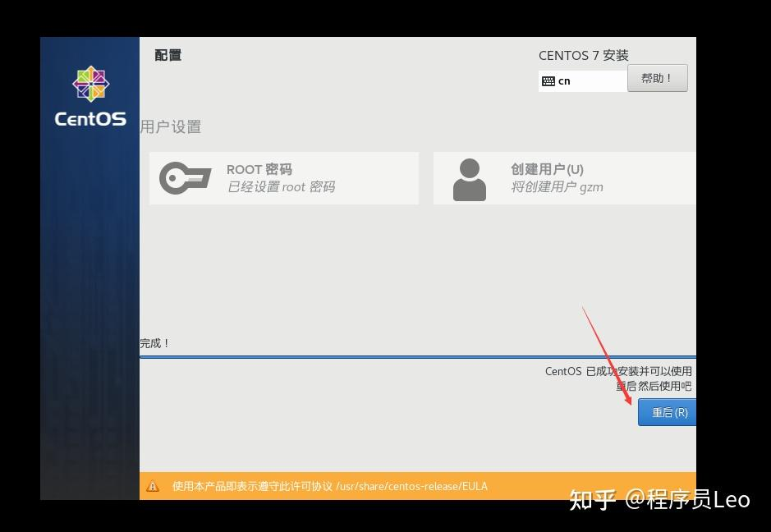Viewport: 771px width, 532px height.
Task: Open the ROOT 密码 settings
Action: point(284,178)
